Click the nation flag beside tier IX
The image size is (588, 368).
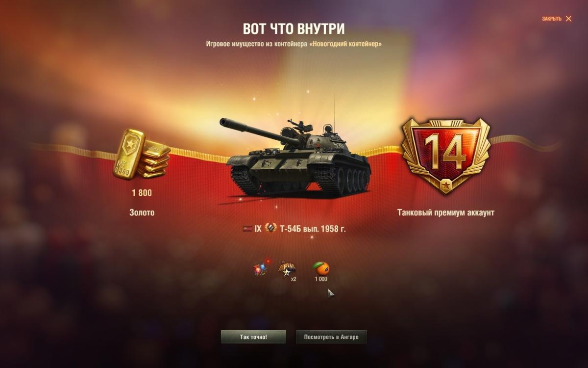coord(247,229)
